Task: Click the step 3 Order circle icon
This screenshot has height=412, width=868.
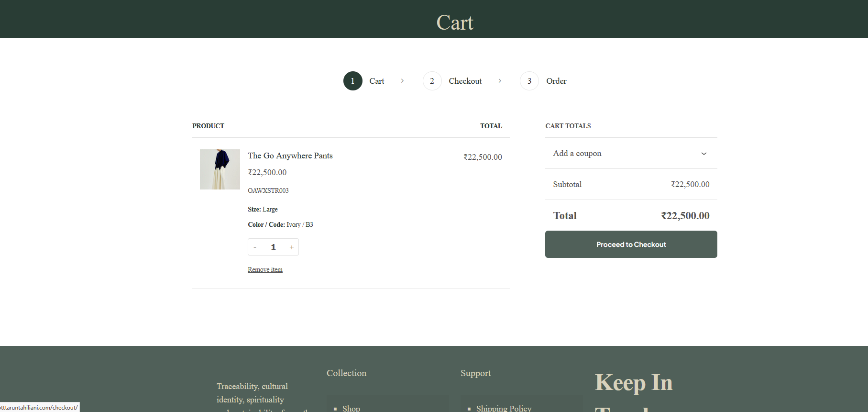Action: tap(529, 81)
